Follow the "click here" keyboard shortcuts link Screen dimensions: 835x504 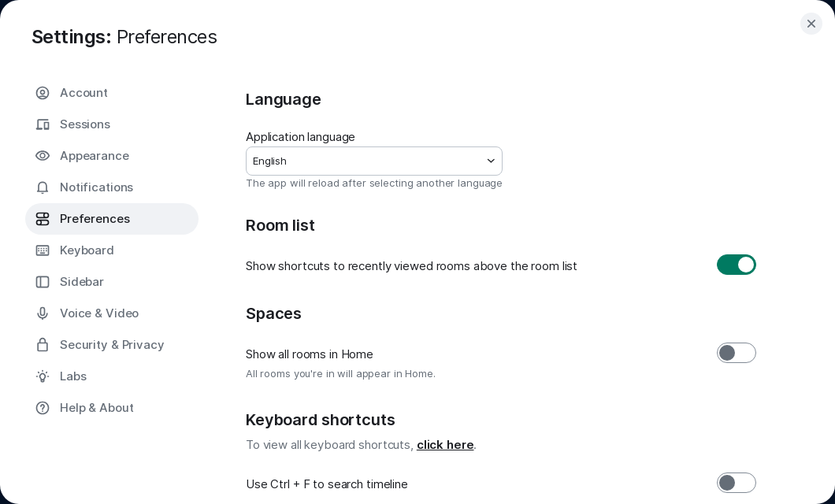(x=445, y=445)
